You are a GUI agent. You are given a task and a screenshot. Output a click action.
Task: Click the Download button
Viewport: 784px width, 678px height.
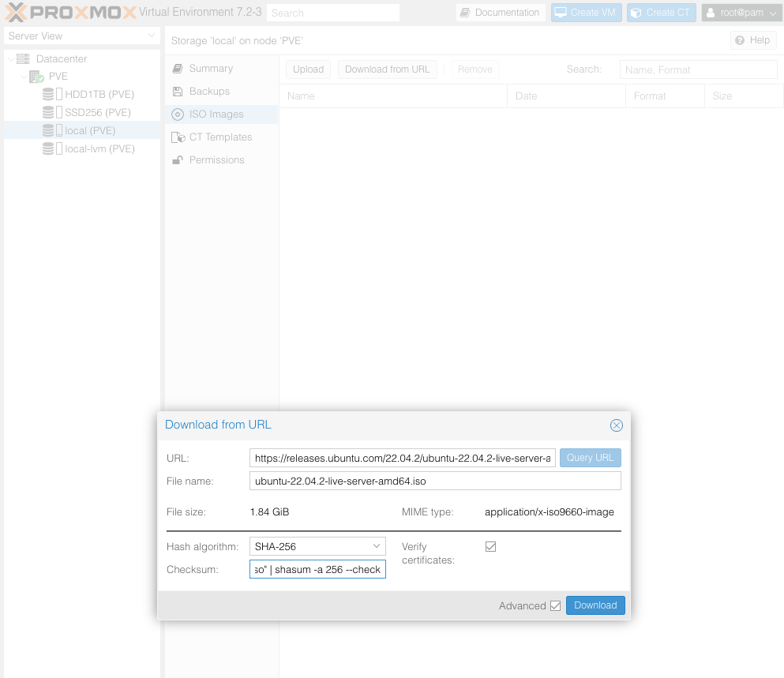pyautogui.click(x=595, y=605)
